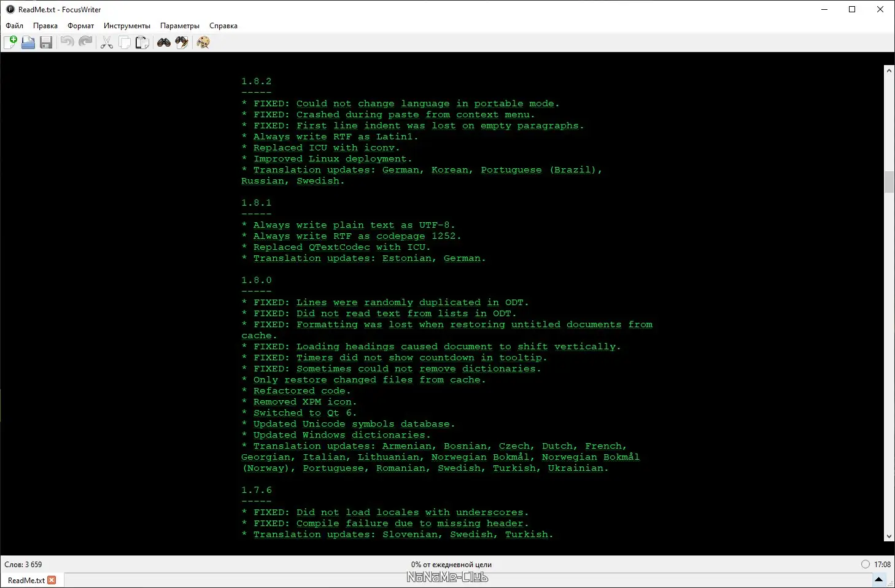Click the timer circle icon in status bar
This screenshot has width=895, height=588.
point(866,564)
